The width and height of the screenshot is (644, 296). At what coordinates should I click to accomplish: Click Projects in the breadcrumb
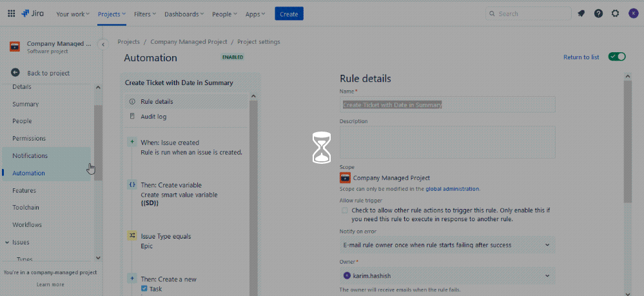pos(128,42)
